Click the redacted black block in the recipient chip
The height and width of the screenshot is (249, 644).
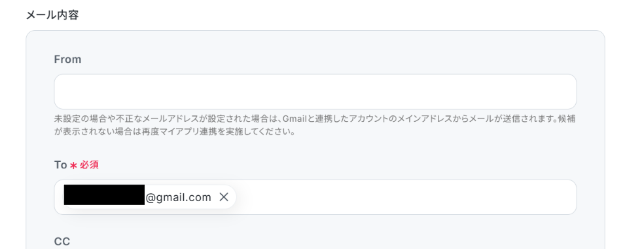point(104,195)
